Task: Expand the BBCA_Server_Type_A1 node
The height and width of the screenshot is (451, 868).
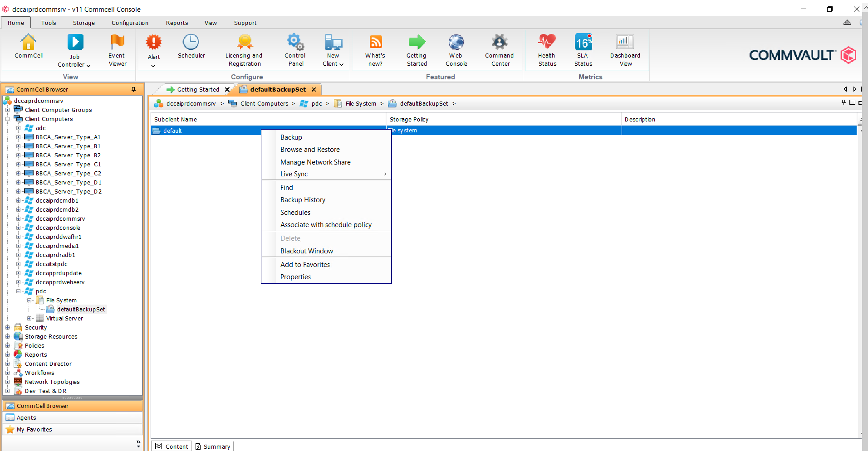Action: click(x=18, y=137)
